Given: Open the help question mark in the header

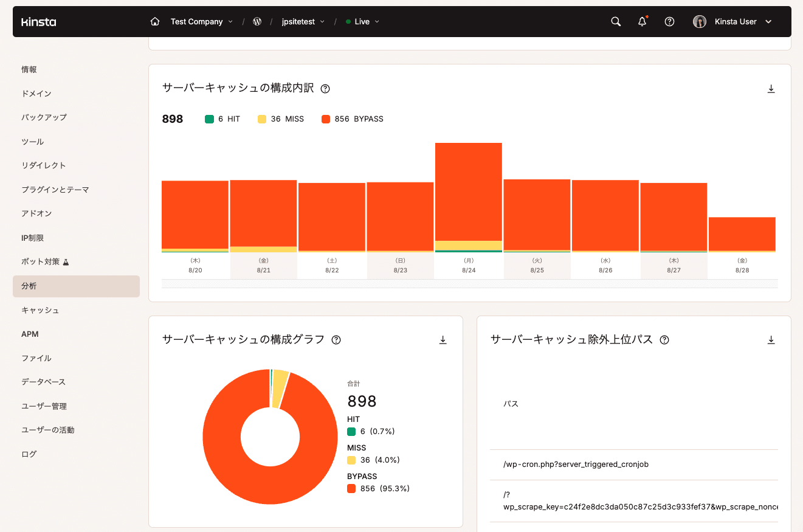Looking at the screenshot, I should tap(669, 21).
